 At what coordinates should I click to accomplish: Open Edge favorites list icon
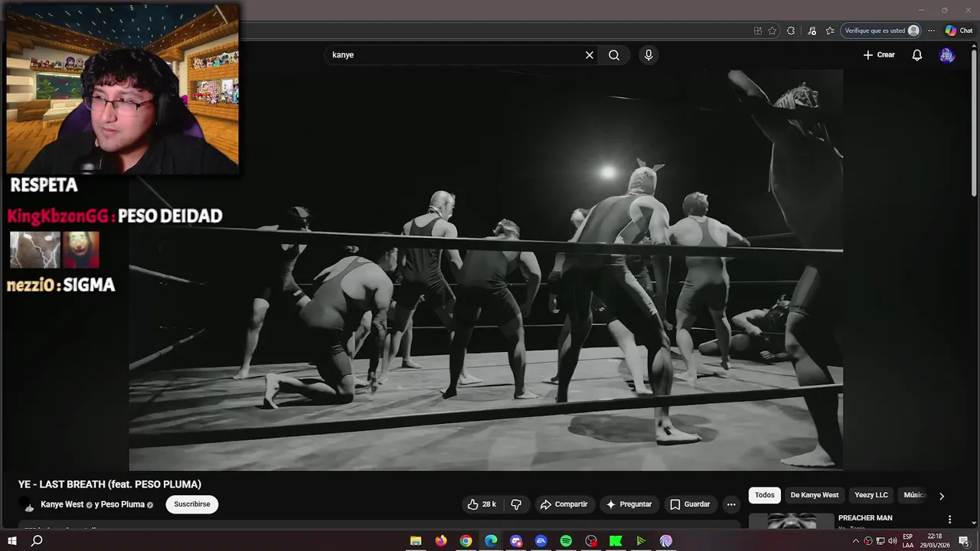coord(830,31)
